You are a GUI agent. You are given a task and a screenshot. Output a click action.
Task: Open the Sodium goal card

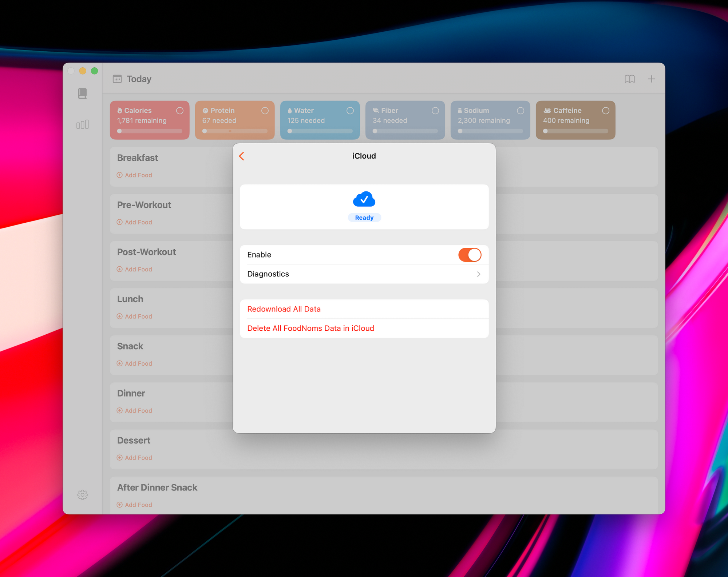coord(490,120)
